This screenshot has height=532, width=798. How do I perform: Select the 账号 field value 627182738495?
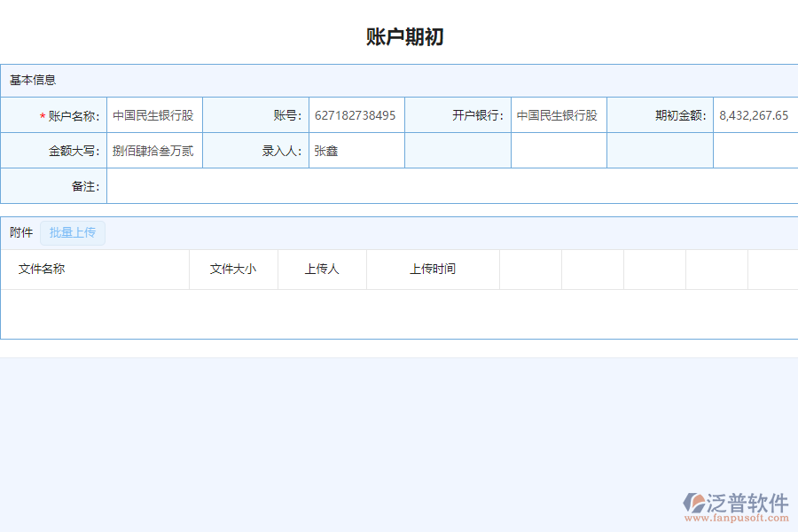pyautogui.click(x=355, y=115)
